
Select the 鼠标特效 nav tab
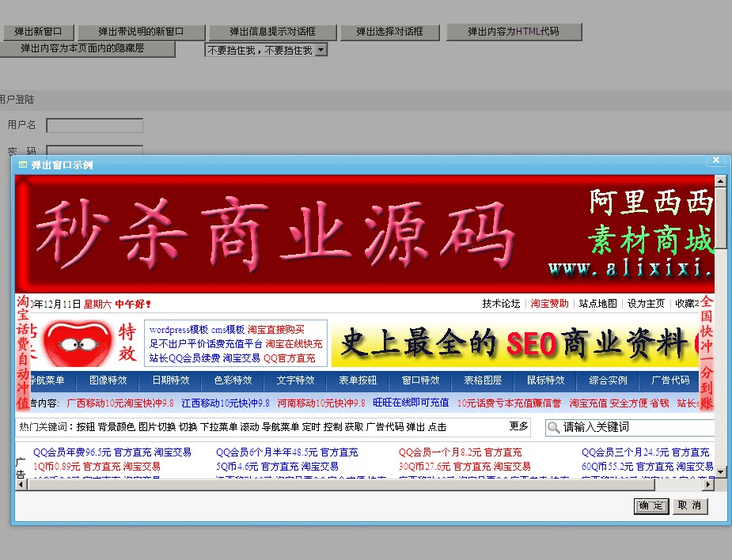pos(546,380)
